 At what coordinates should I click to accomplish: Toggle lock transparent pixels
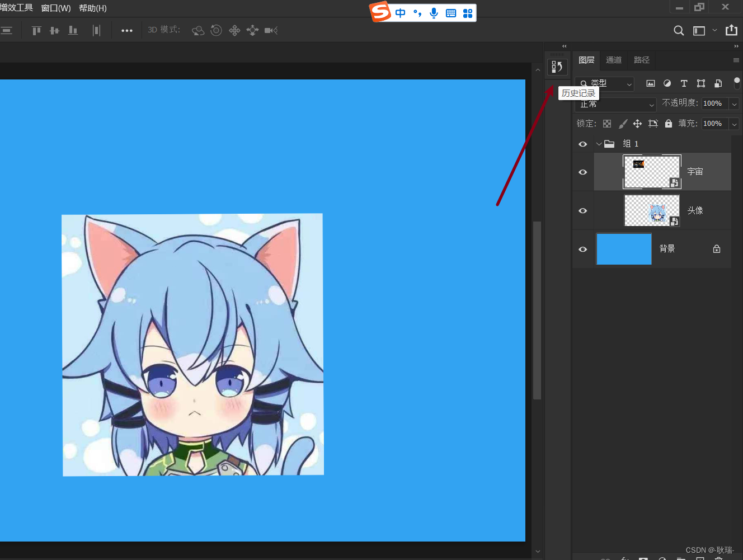tap(607, 124)
